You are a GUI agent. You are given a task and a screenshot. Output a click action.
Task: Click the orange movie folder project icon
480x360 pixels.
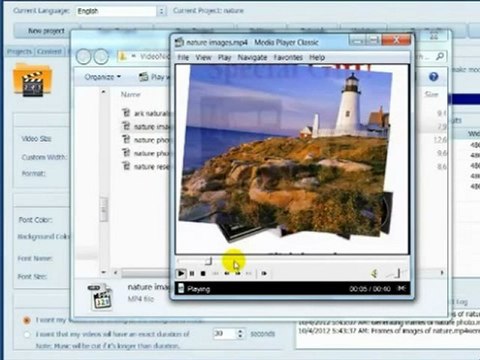(33, 80)
